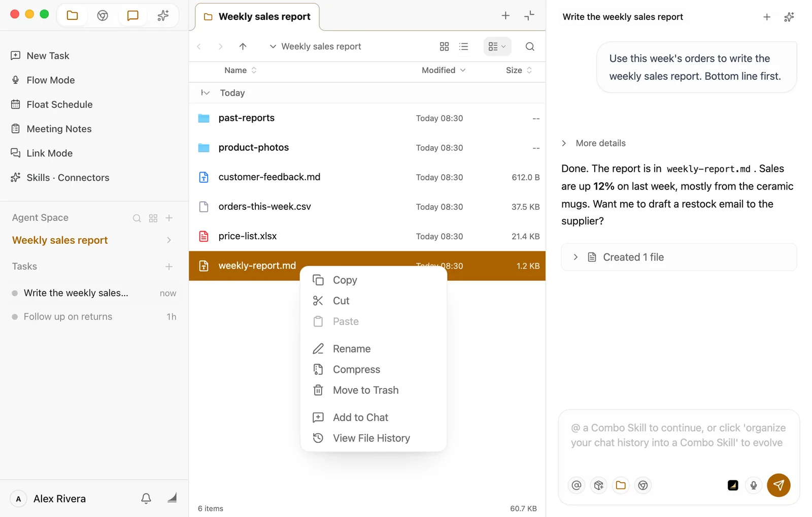Click the notification bell next to Alex Rivera

pos(146,498)
